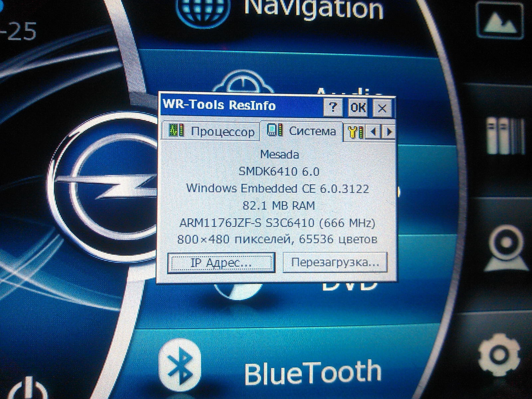Open the books library icon in sidebar
Viewport: 532px width, 399px height.
505,136
